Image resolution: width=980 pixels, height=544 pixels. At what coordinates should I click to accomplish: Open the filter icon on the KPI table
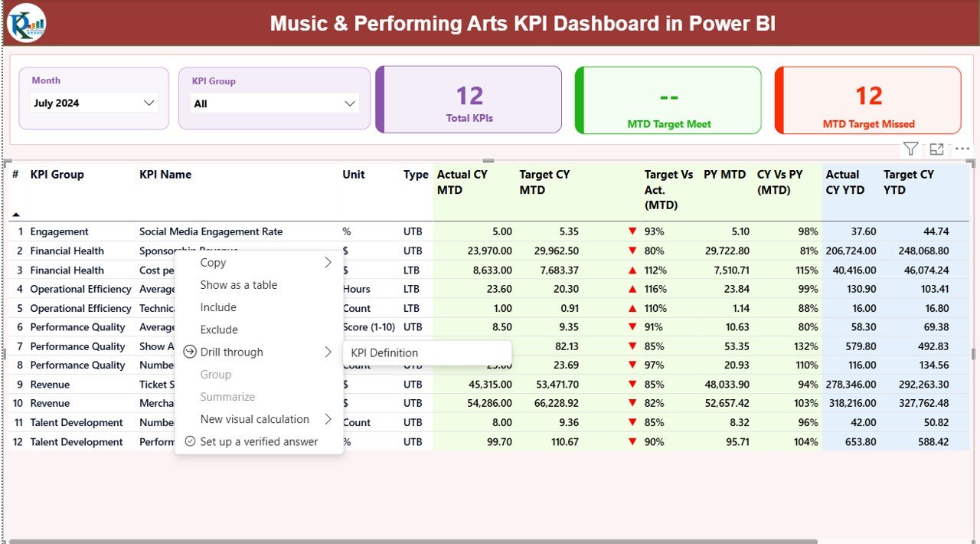tap(910, 149)
